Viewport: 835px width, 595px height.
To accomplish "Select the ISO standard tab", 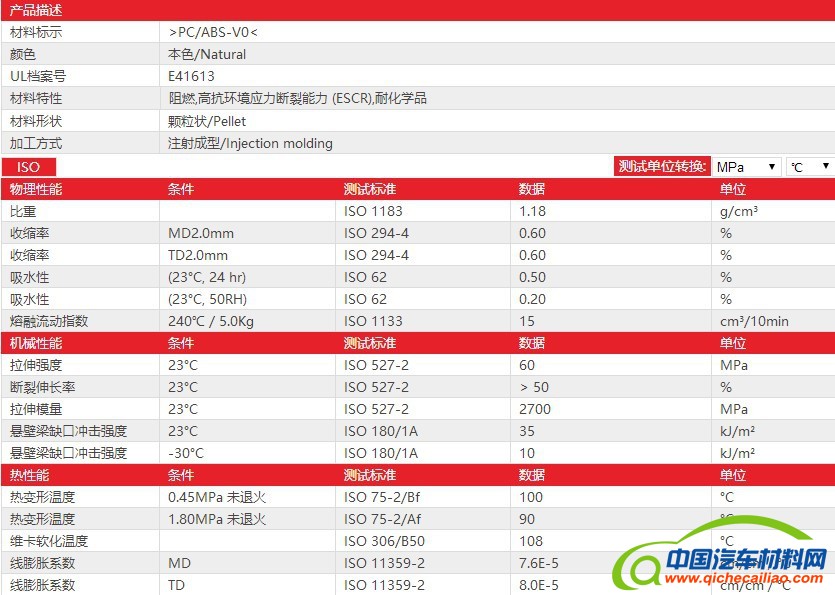I will click(x=28, y=167).
